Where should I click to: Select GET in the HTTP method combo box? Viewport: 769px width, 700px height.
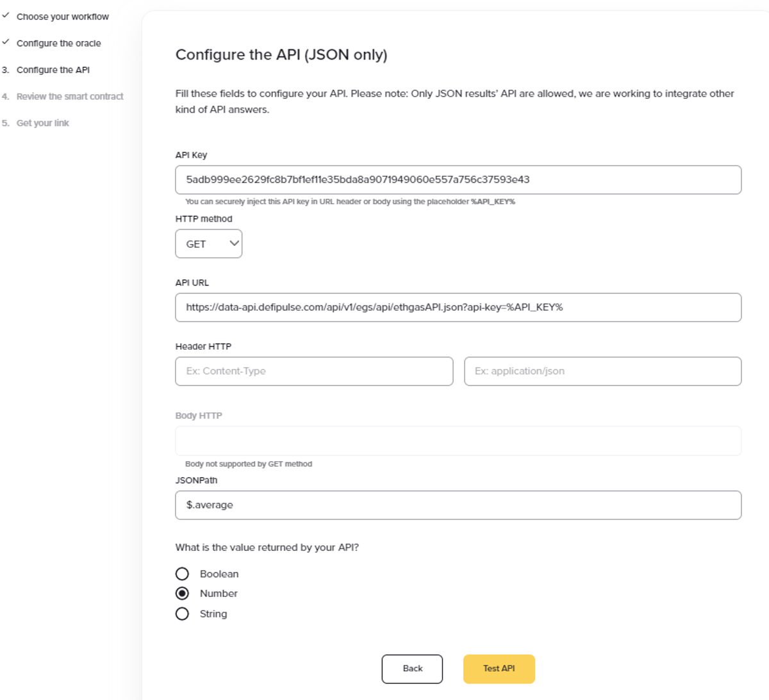209,244
